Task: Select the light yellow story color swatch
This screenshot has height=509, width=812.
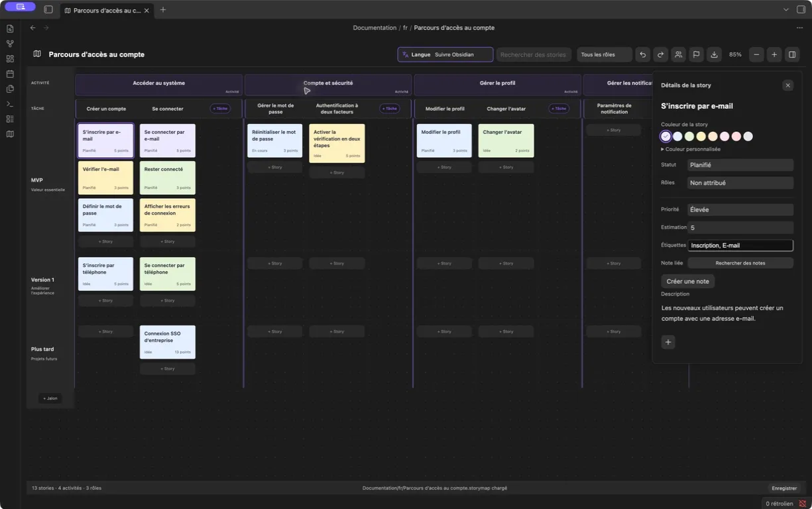Action: (701, 137)
